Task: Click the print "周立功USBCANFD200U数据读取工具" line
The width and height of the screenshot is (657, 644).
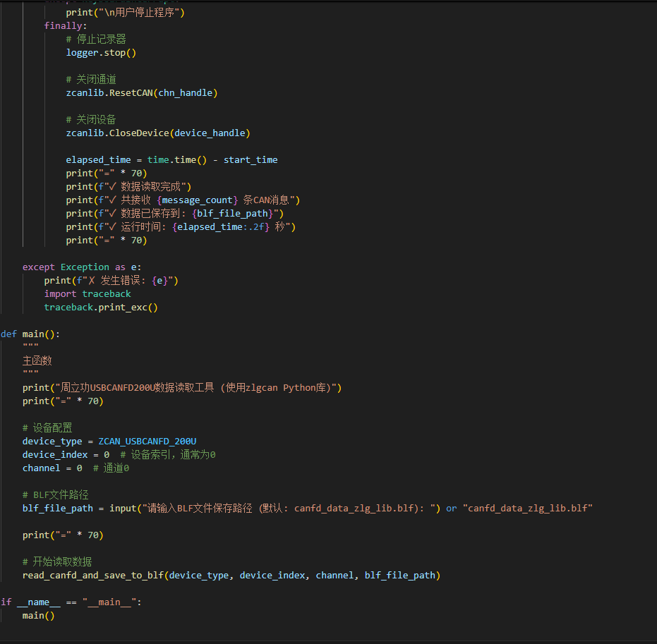Action: point(182,388)
